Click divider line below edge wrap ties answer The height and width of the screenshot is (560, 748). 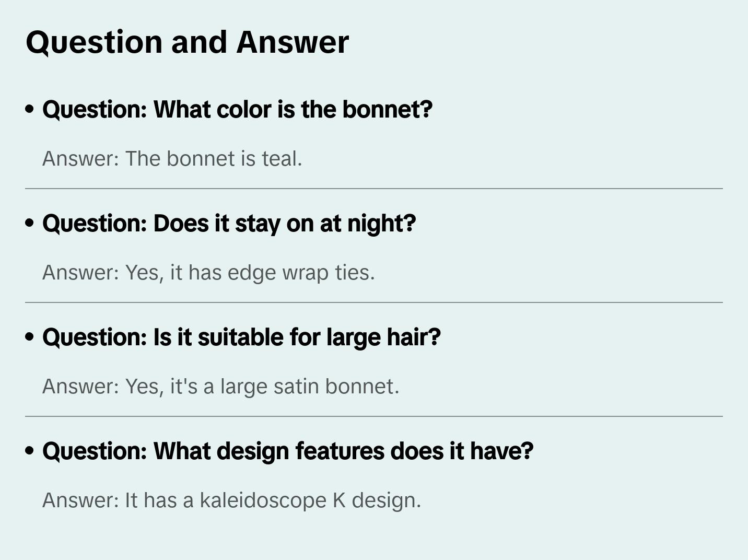[374, 302]
